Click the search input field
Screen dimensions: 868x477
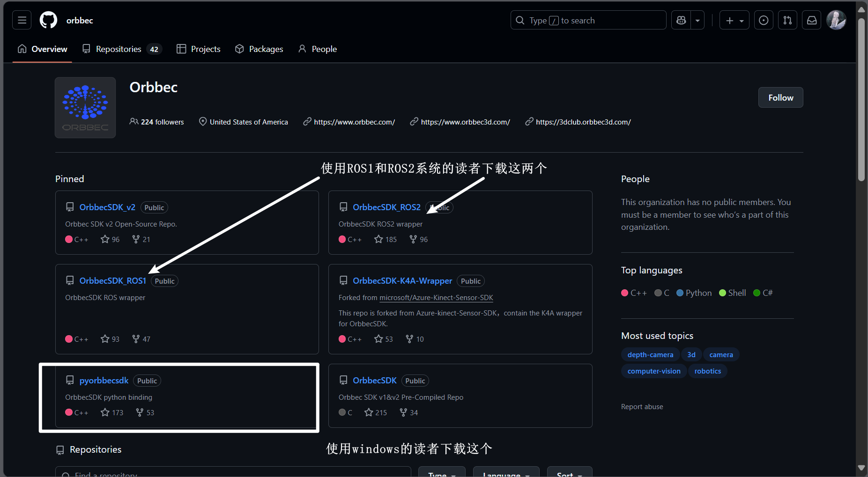588,20
